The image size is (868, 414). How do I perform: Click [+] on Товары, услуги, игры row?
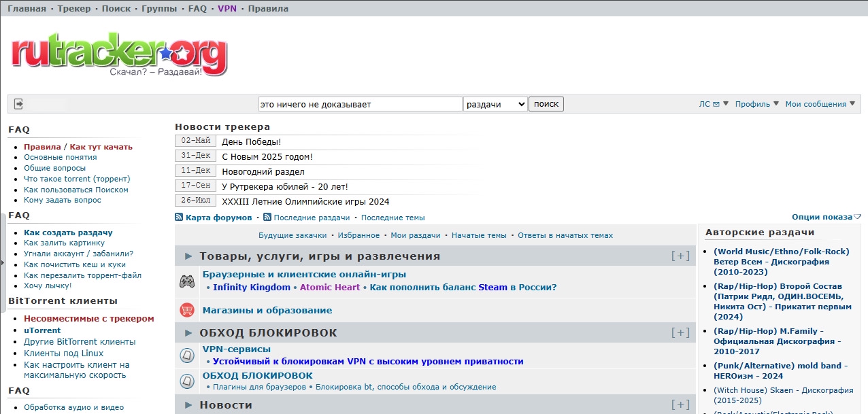tap(680, 256)
